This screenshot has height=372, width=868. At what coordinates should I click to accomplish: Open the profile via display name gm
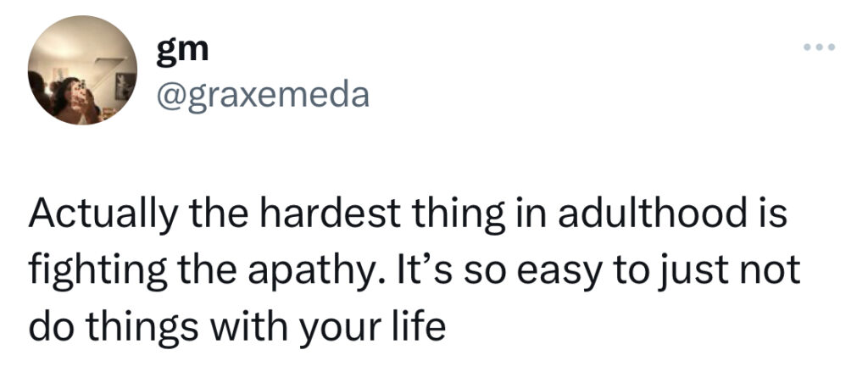tap(181, 50)
